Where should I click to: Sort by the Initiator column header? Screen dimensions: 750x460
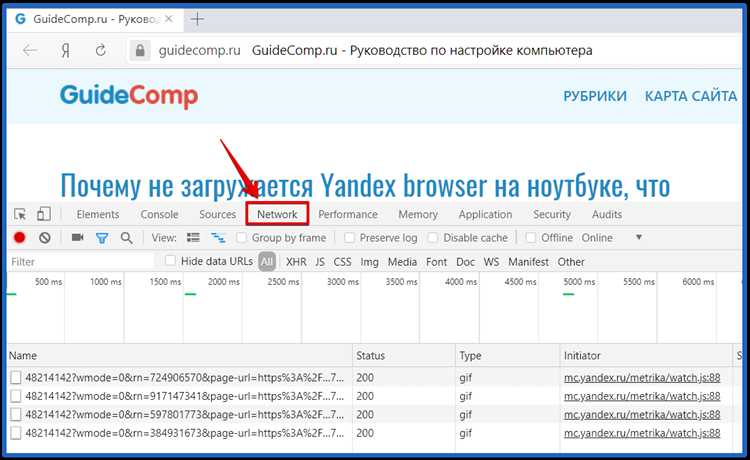pyautogui.click(x=646, y=356)
